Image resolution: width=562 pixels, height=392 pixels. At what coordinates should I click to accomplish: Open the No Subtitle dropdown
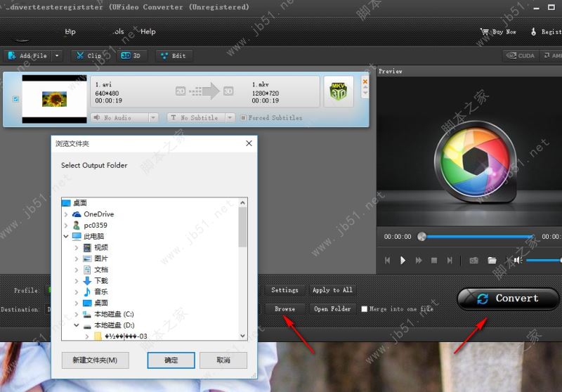click(230, 117)
